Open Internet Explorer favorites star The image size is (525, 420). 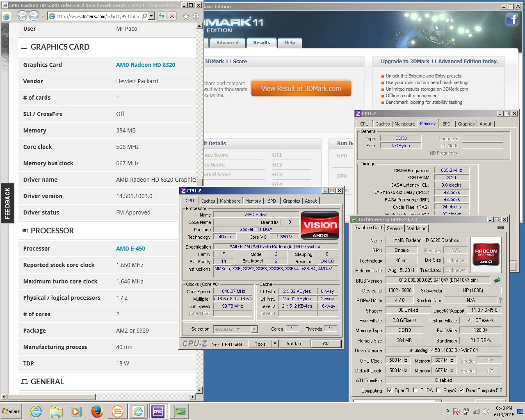click(186, 16)
